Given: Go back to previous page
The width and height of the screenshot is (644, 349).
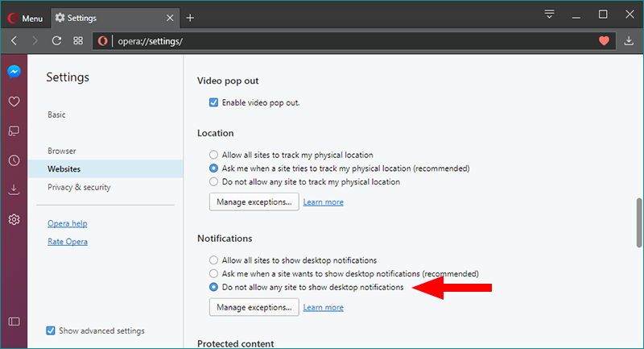Looking at the screenshot, I should click(14, 40).
